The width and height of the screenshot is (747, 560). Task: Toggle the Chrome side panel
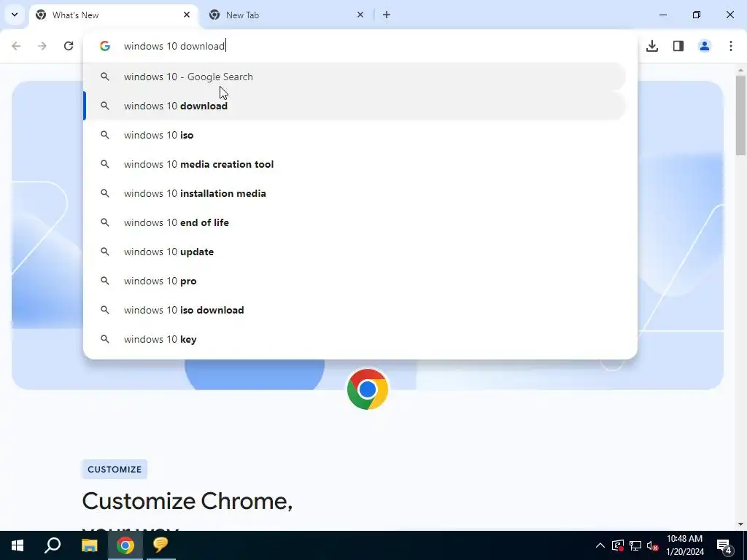pyautogui.click(x=678, y=46)
